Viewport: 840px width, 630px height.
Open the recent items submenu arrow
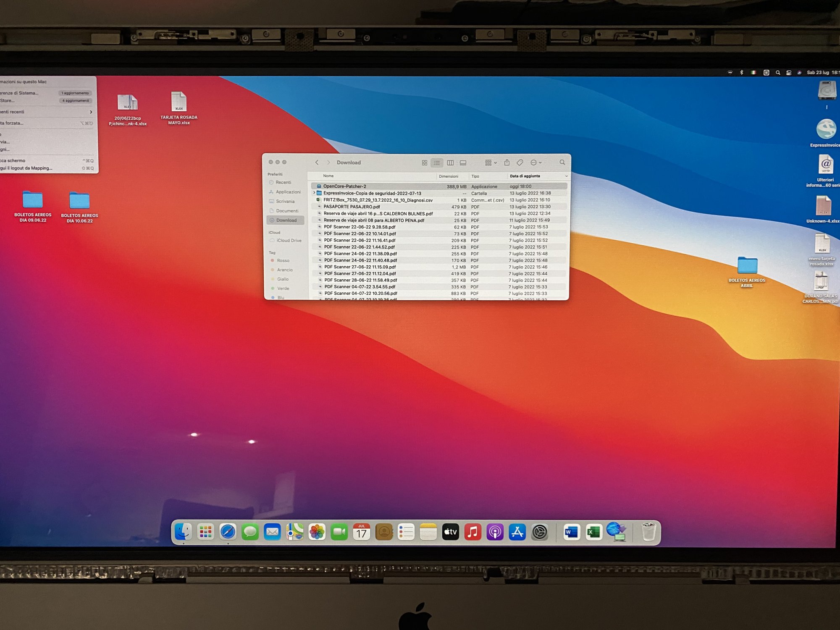[91, 112]
